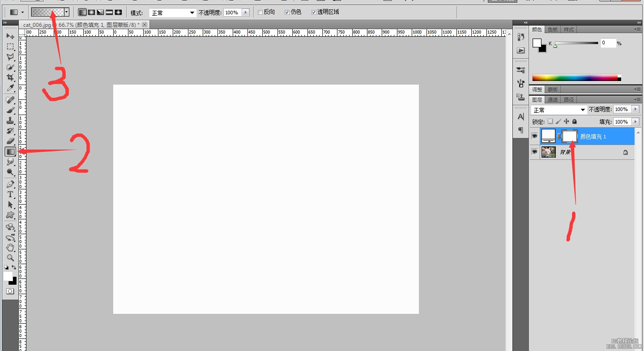Select the Horizontal Type tool
This screenshot has width=644, height=351.
[10, 194]
